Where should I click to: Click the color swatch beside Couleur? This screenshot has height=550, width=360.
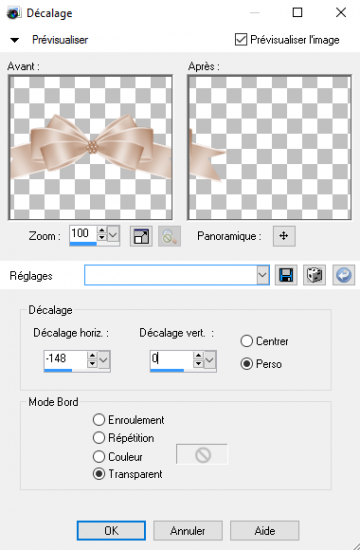202,455
